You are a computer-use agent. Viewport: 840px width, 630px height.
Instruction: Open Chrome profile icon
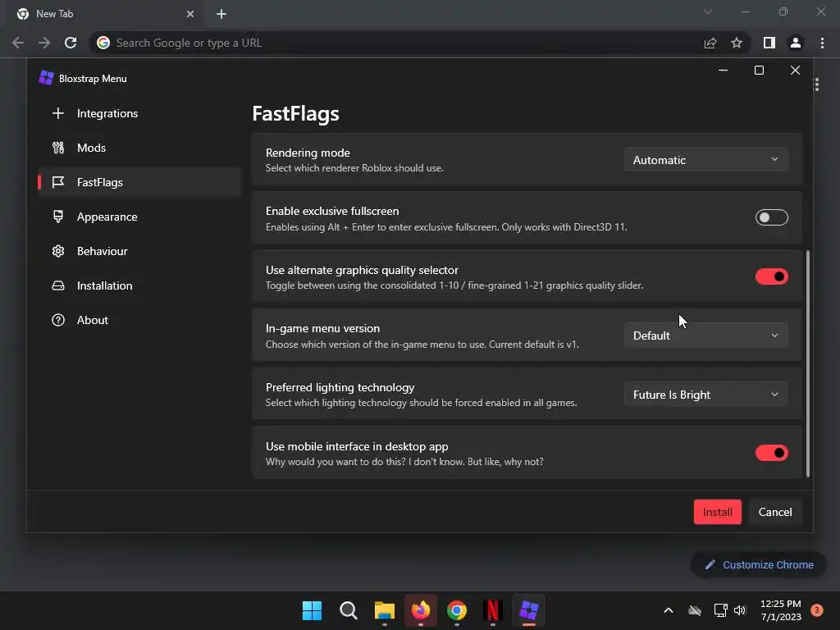[796, 43]
